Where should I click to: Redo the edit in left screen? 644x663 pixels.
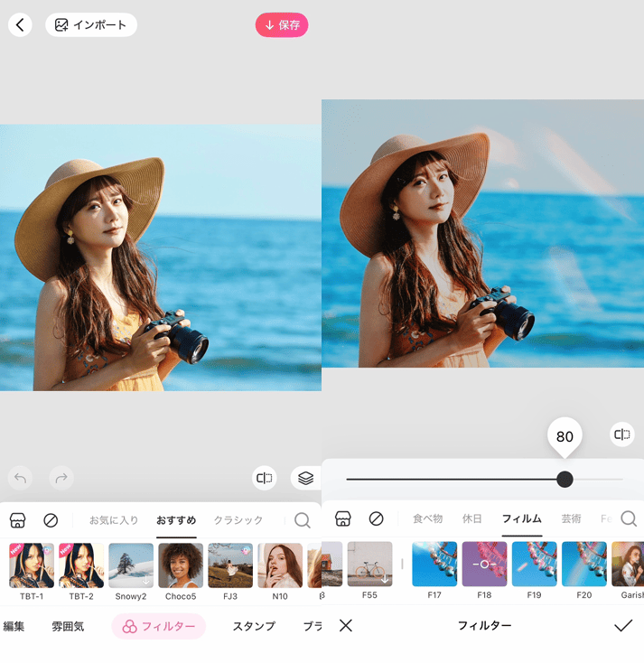[x=61, y=478]
